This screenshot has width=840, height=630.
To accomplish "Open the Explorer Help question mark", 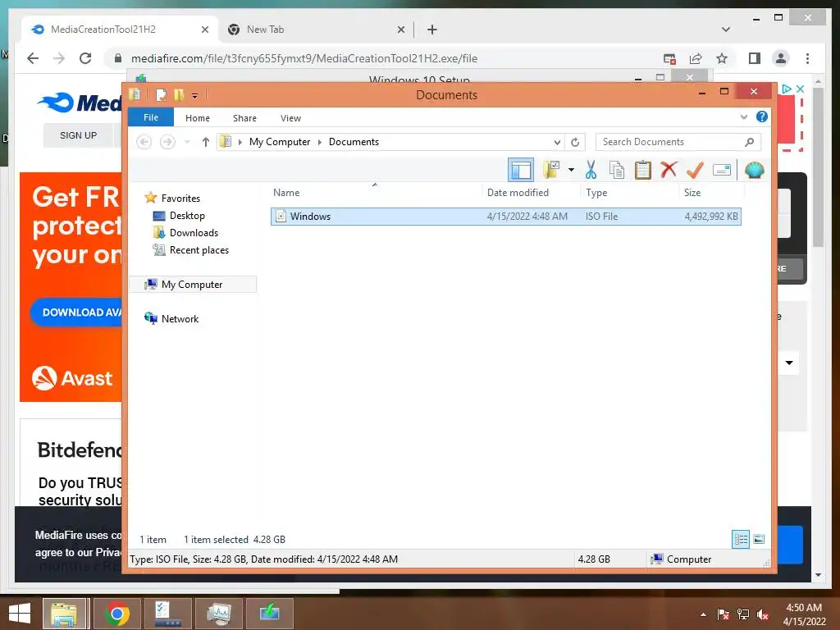I will pyautogui.click(x=762, y=116).
